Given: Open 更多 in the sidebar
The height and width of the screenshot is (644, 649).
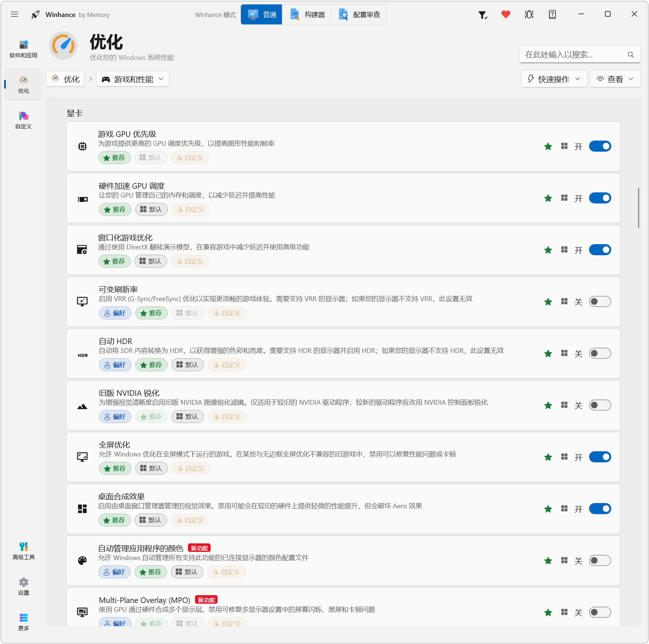Looking at the screenshot, I should [x=24, y=622].
